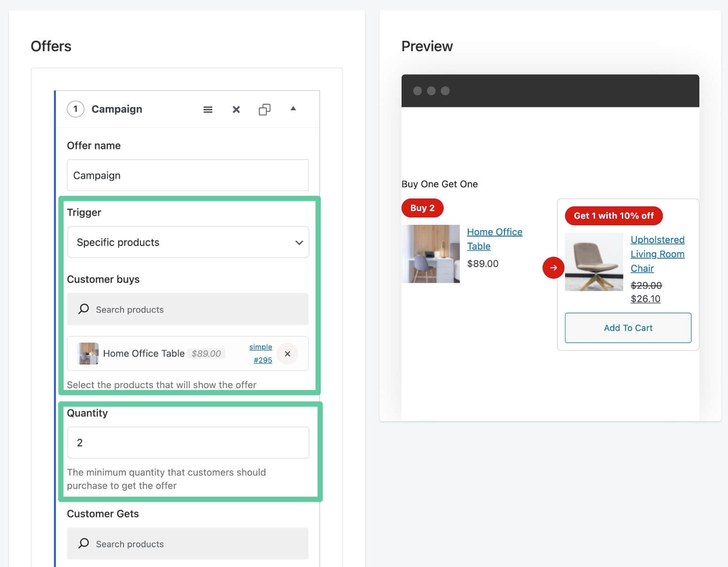Click the $89.00 price in preview

(x=483, y=264)
